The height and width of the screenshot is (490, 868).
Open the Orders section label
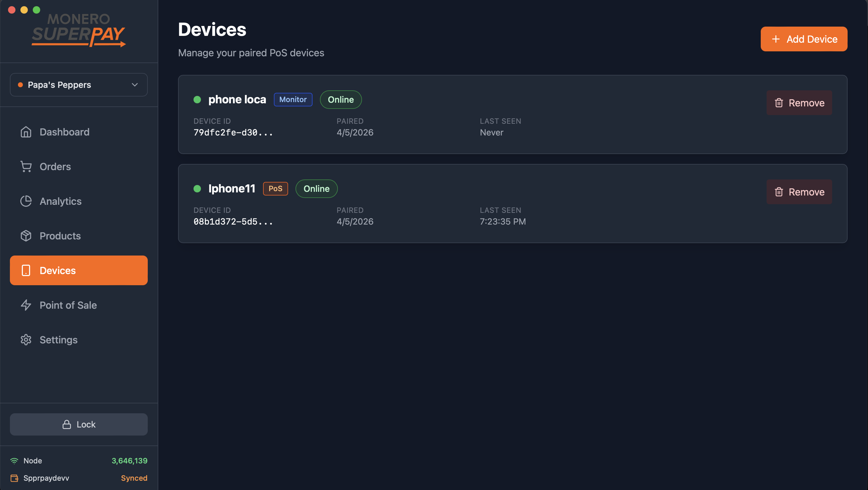click(55, 167)
